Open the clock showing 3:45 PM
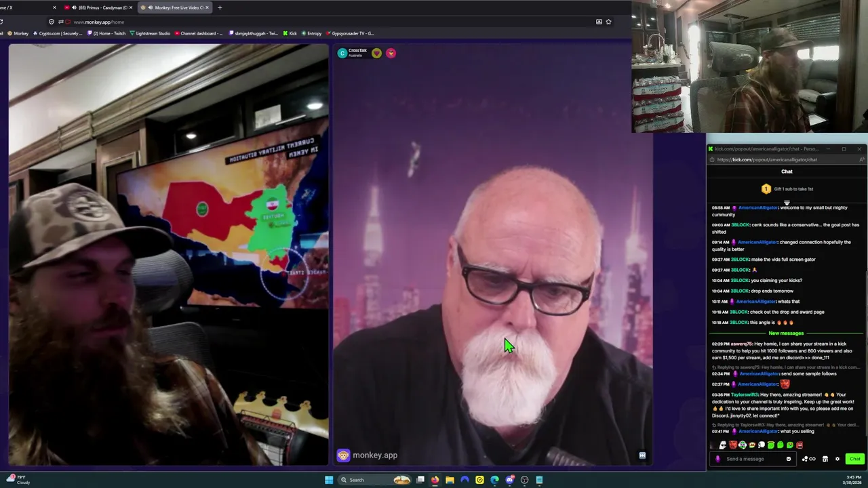868x488 pixels. pos(853,480)
